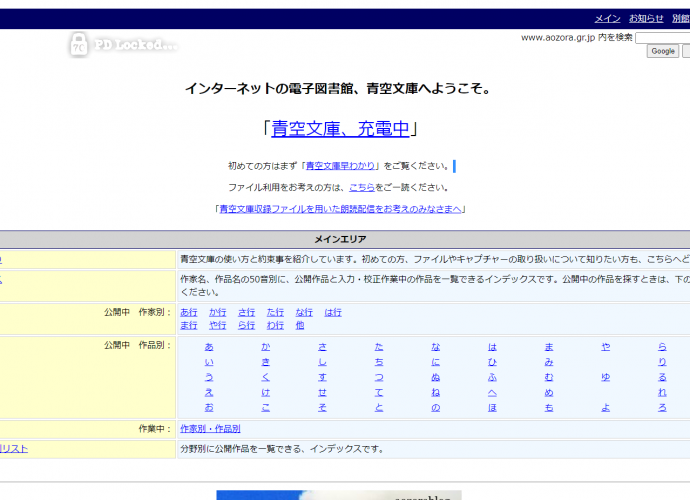This screenshot has width=690, height=500.
Task: Open works index for ろ
Action: coord(662,408)
